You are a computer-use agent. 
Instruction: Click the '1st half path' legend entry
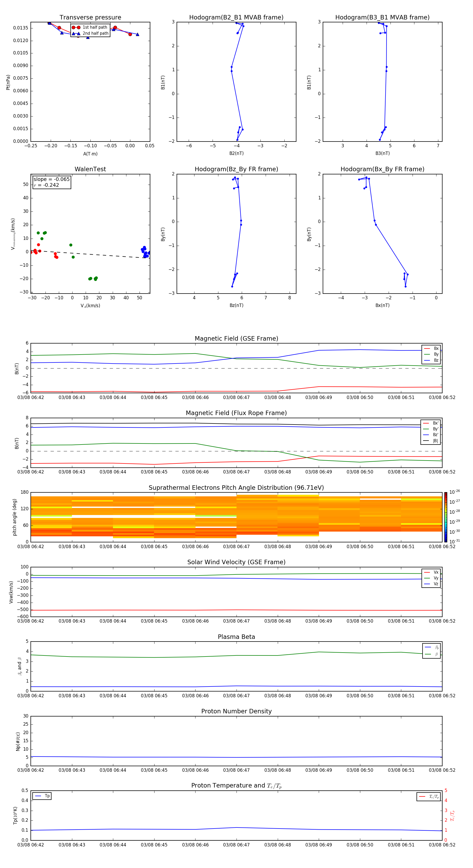pyautogui.click(x=90, y=27)
